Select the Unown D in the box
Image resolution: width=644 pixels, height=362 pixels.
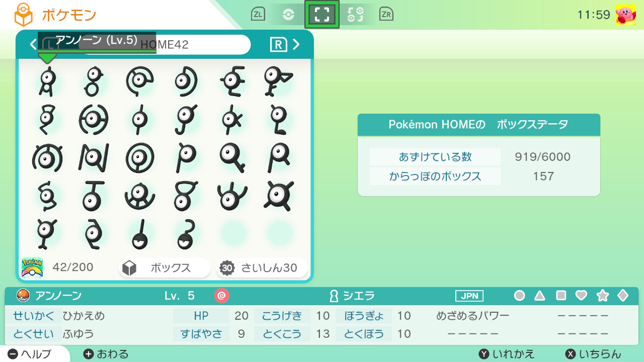[x=186, y=82]
